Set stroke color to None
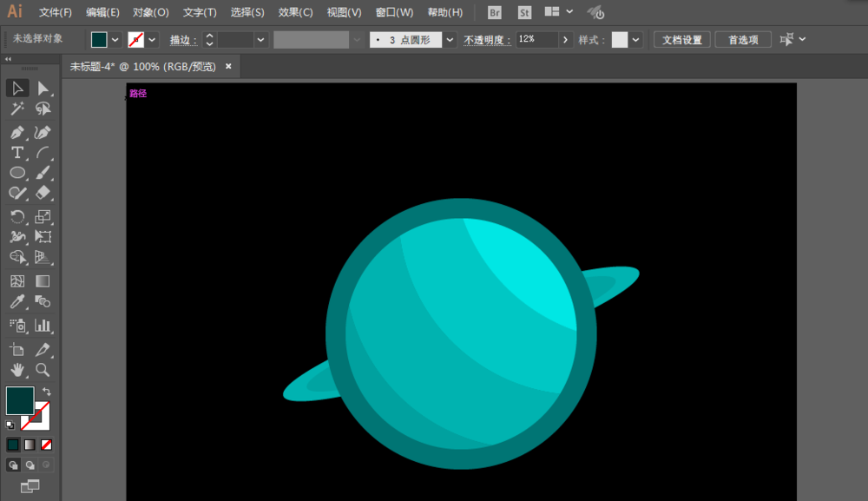The width and height of the screenshot is (868, 501). click(46, 445)
